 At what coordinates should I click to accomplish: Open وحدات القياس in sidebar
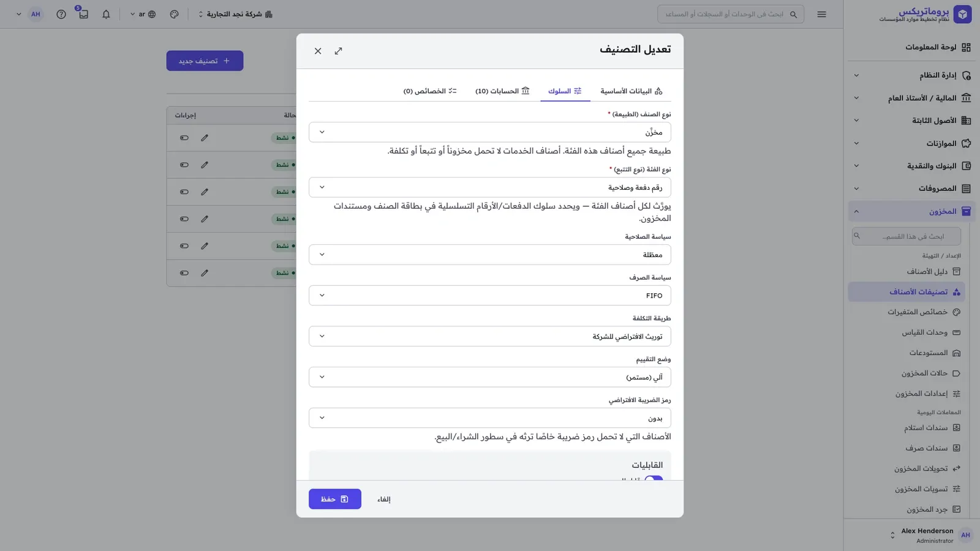[x=930, y=332]
